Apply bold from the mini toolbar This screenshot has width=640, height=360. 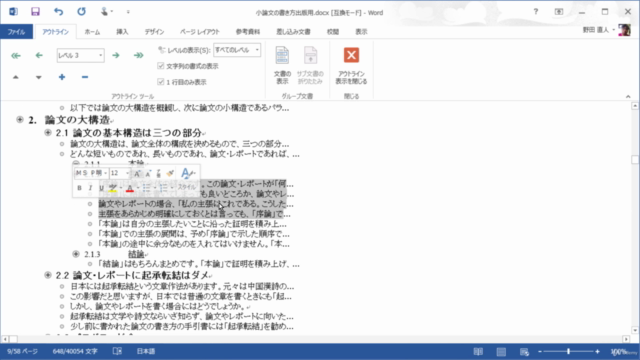[x=79, y=188]
